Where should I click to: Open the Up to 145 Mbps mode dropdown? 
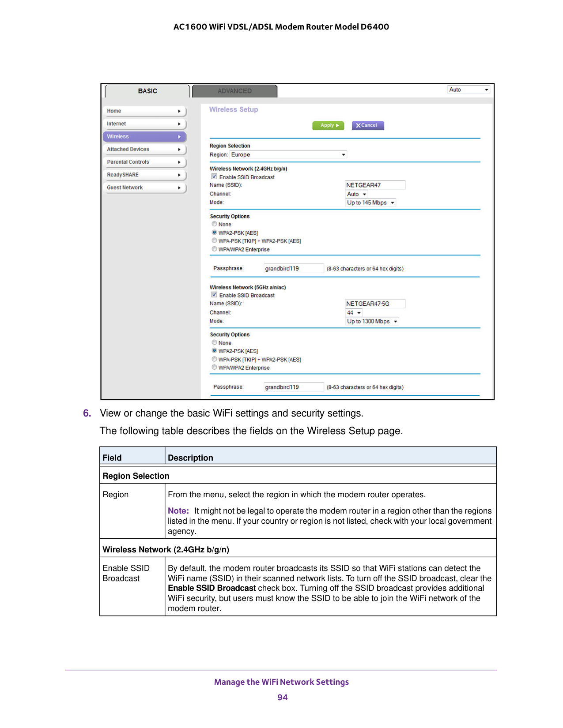370,203
